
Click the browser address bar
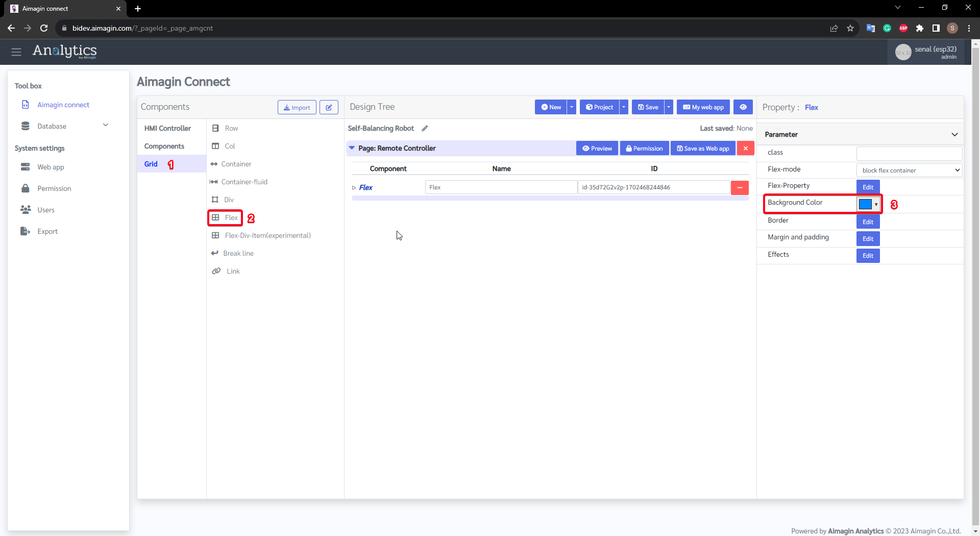(x=439, y=28)
